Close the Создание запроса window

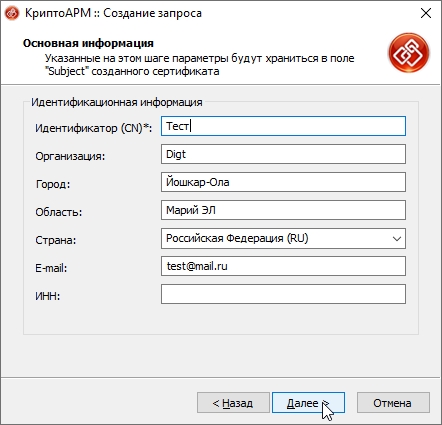click(x=426, y=13)
